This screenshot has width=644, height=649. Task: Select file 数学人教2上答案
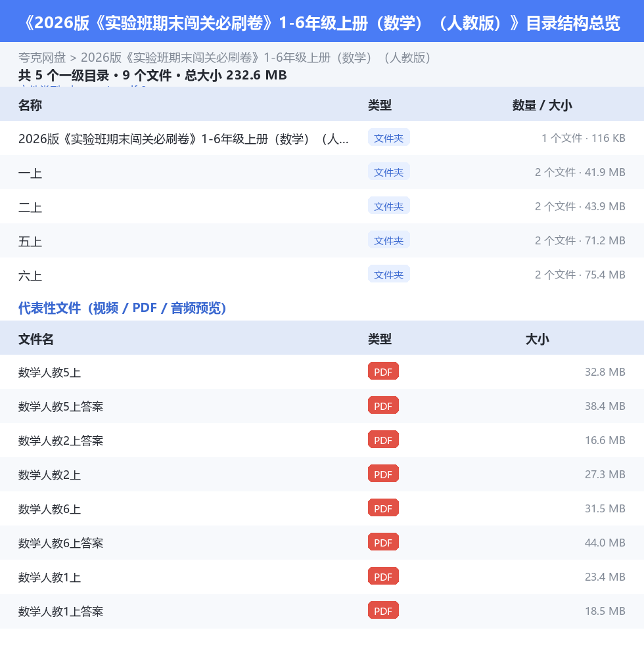(61, 441)
